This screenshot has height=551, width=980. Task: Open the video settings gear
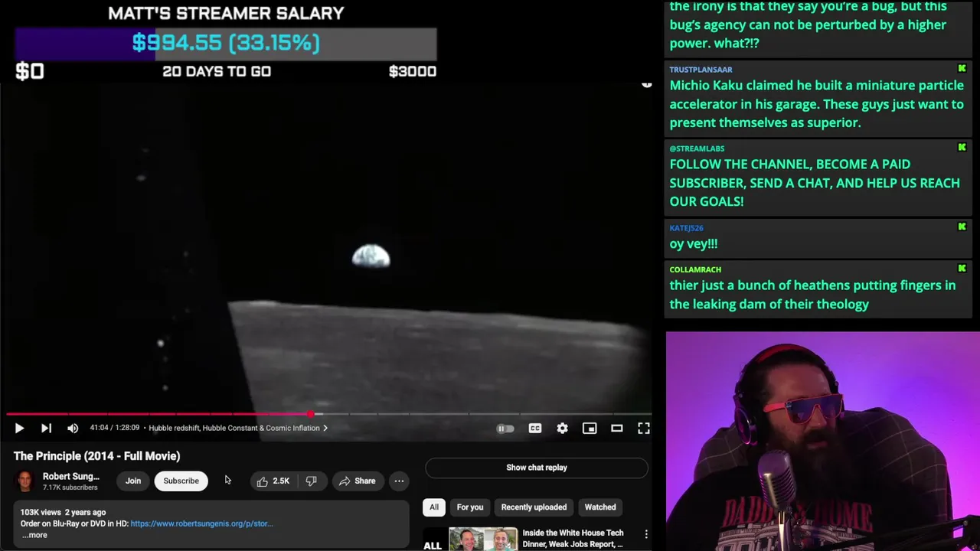[563, 429]
